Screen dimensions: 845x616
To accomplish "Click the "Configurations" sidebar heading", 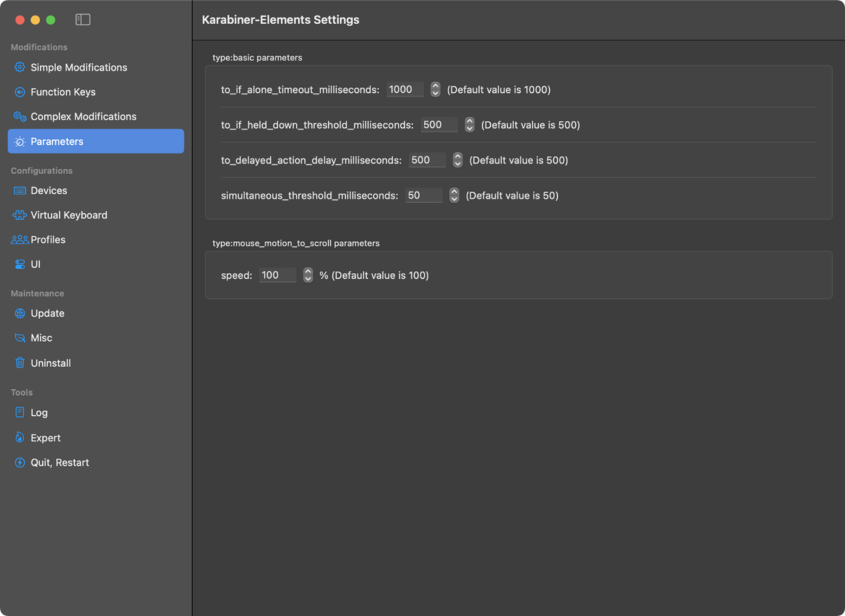I will [42, 170].
